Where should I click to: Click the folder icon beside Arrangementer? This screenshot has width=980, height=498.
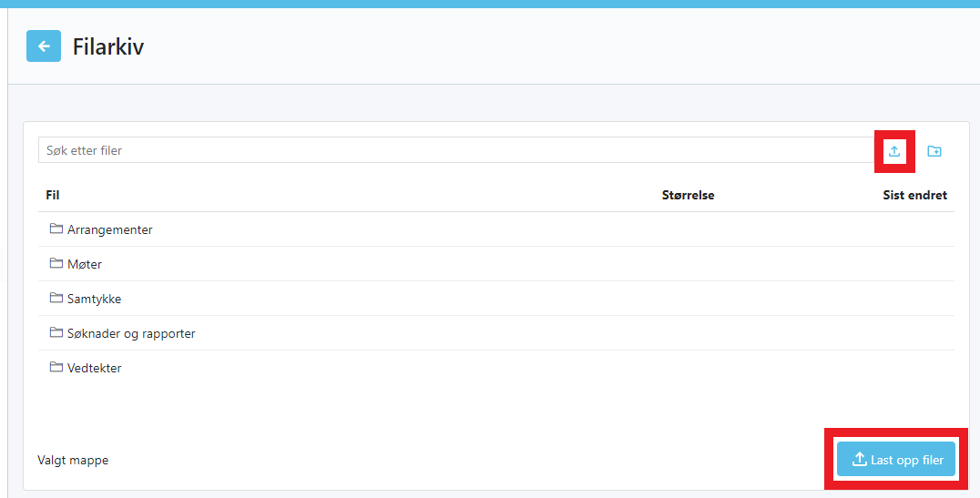click(x=56, y=229)
